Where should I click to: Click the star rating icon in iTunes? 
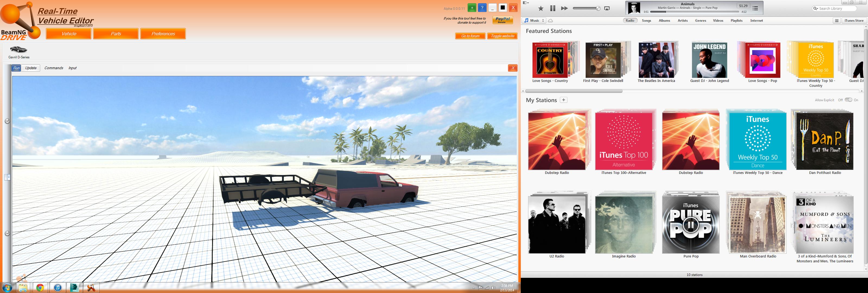pos(540,8)
